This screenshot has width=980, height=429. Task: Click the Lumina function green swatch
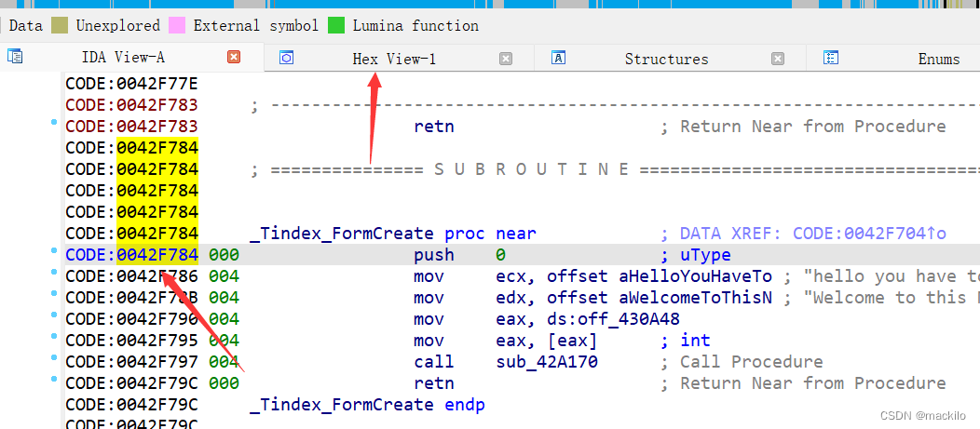336,26
